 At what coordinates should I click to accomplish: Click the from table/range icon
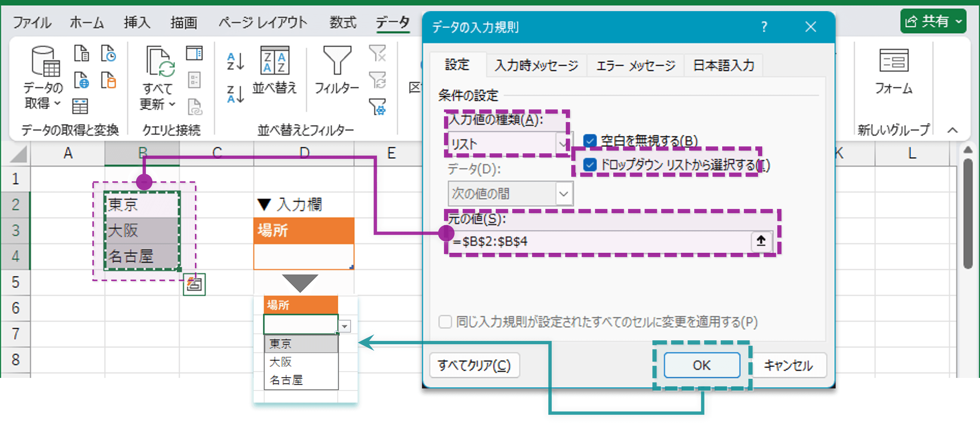coord(80,106)
